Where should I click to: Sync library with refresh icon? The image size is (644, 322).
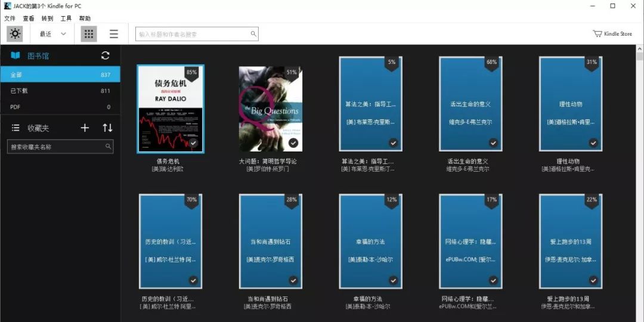point(105,56)
